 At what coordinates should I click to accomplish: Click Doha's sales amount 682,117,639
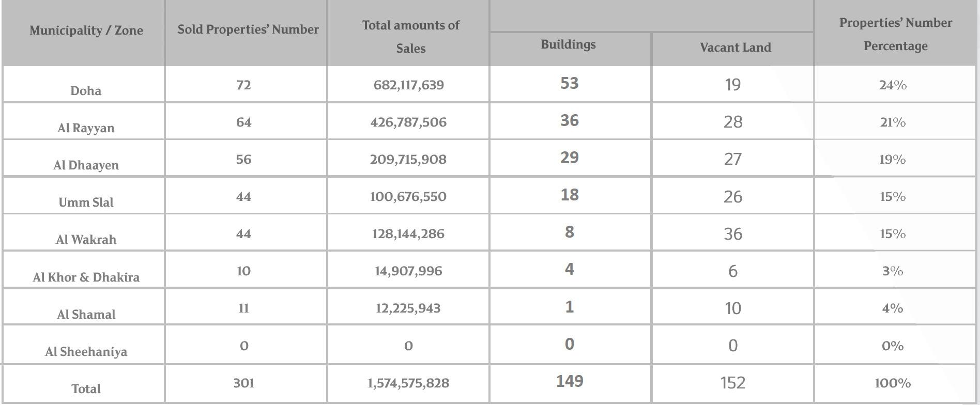(408, 85)
